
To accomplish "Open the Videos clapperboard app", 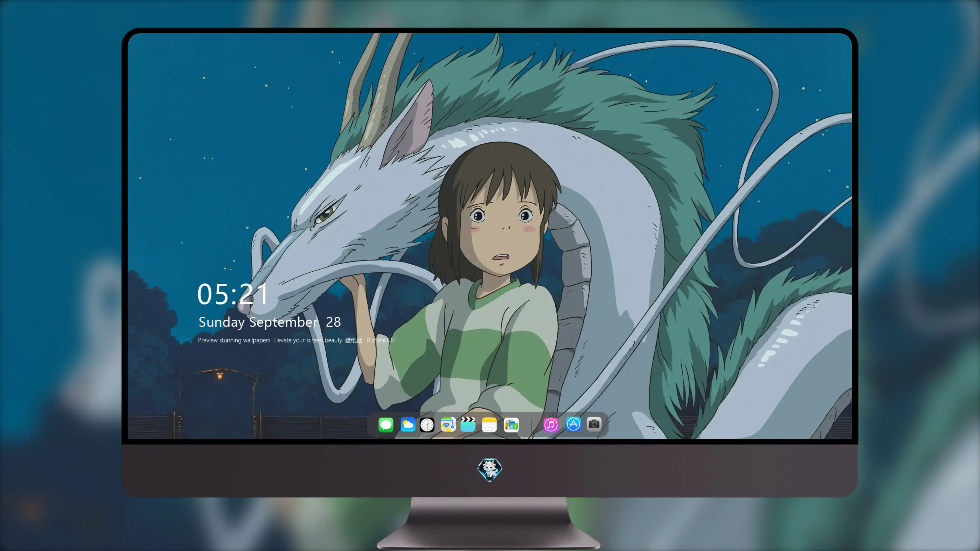I will pyautogui.click(x=468, y=424).
